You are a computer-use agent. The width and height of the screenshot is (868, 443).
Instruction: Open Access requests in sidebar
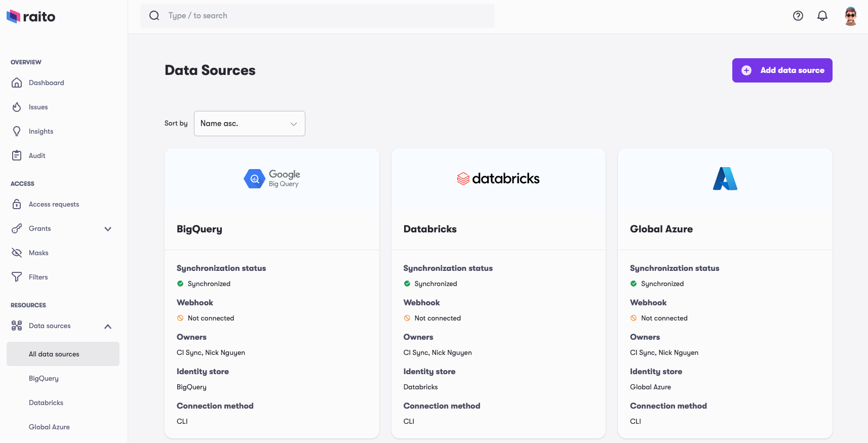coord(54,204)
